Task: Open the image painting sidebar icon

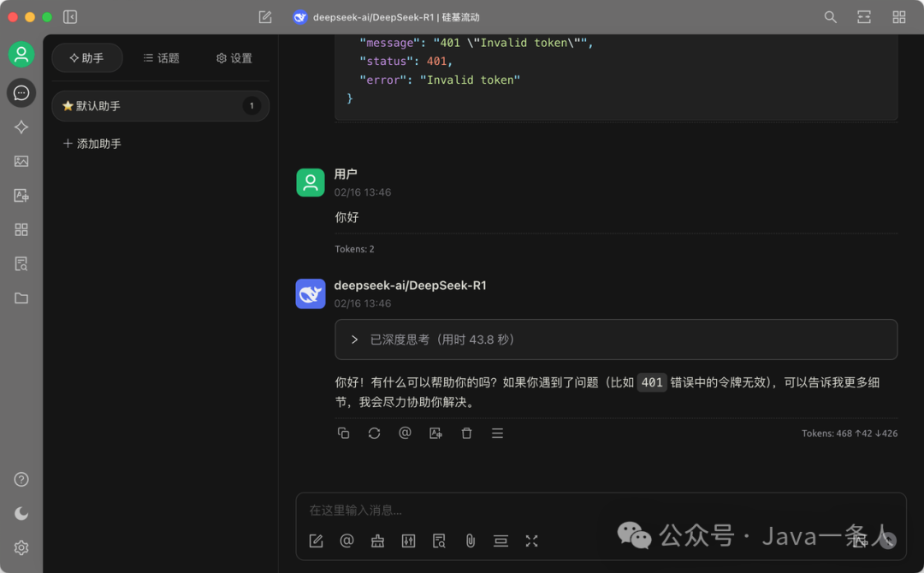Action: click(21, 162)
